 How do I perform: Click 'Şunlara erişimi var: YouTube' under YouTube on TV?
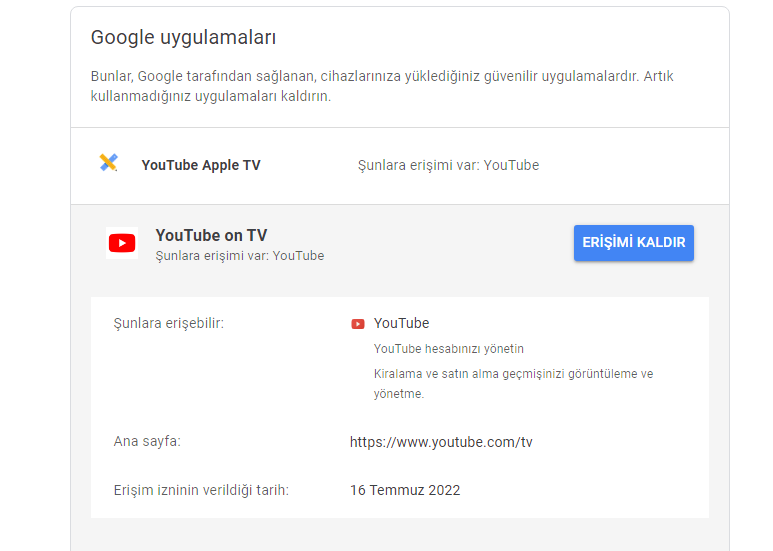pos(240,256)
